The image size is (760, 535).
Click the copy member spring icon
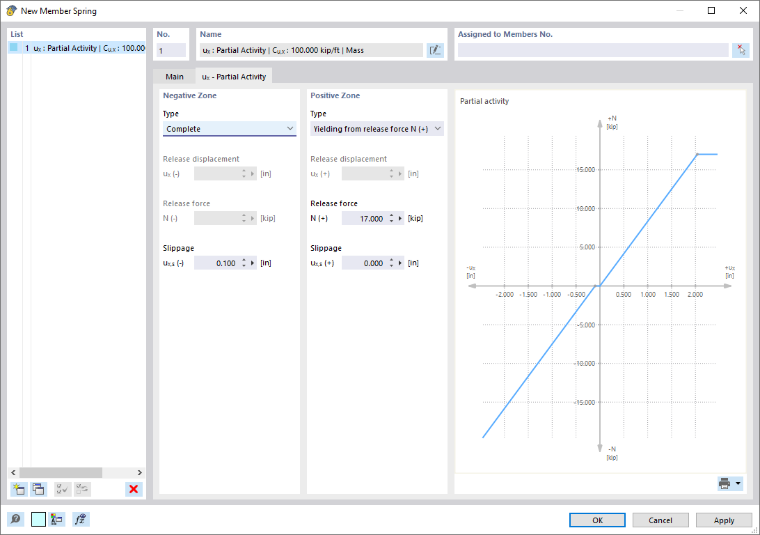point(38,489)
